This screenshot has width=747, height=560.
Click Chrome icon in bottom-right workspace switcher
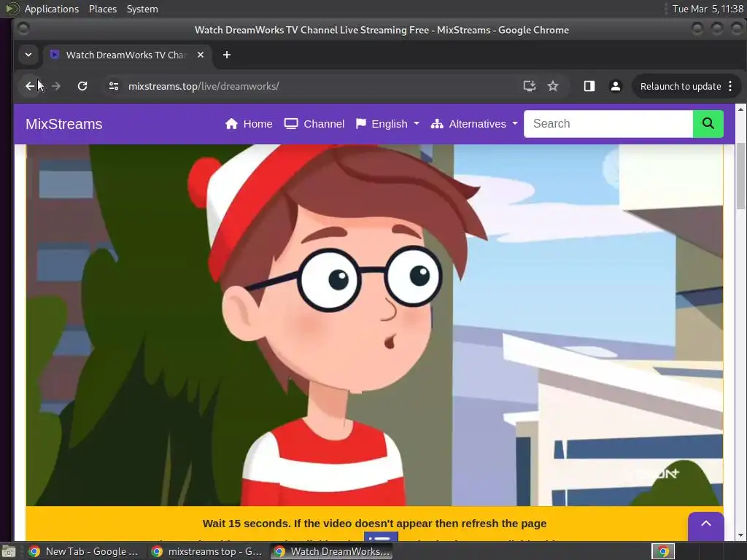click(x=663, y=551)
